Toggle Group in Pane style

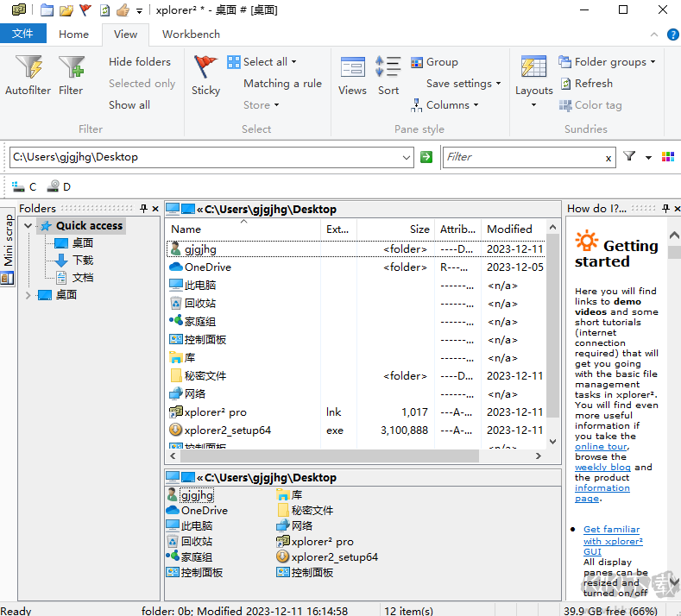(434, 62)
